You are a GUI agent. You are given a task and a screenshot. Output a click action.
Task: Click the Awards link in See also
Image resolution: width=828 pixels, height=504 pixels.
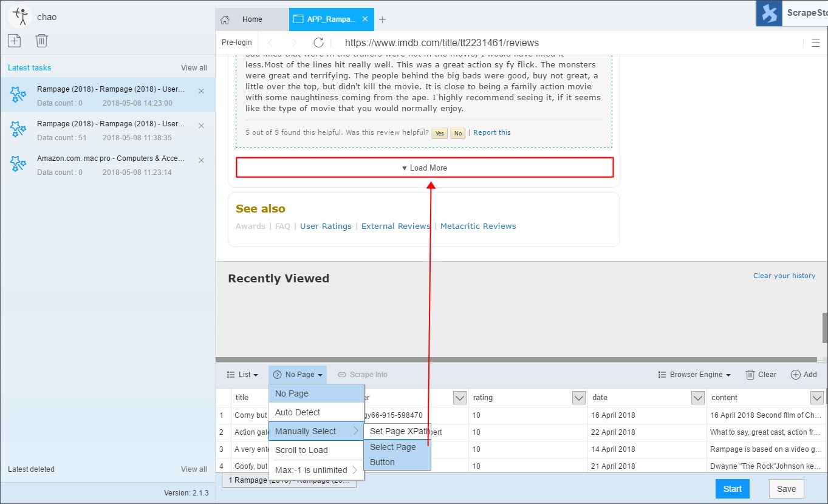tap(250, 226)
